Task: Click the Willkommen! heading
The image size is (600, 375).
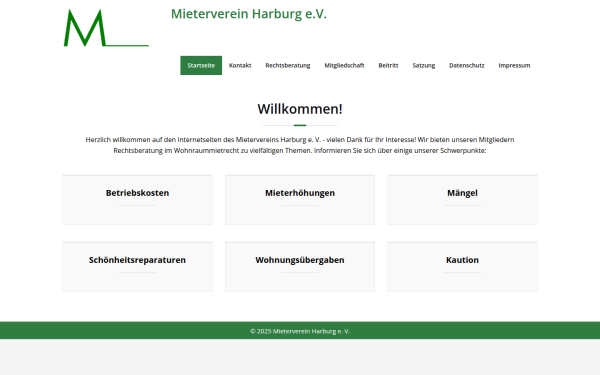Action: tap(300, 109)
